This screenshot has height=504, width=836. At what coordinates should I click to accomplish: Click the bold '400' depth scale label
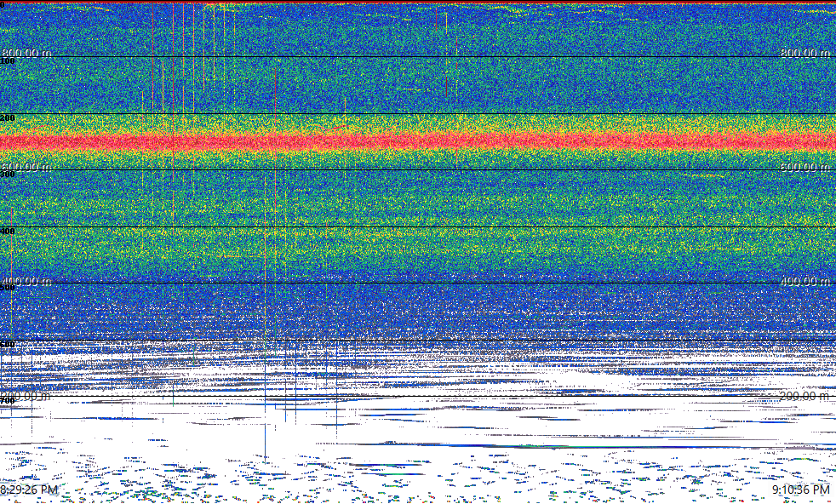pos(8,231)
